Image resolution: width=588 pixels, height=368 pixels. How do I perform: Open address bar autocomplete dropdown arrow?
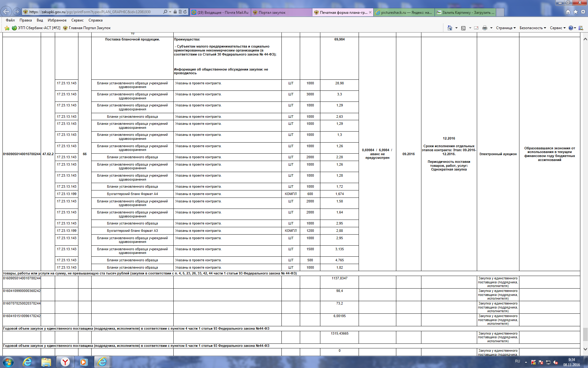tap(170, 12)
